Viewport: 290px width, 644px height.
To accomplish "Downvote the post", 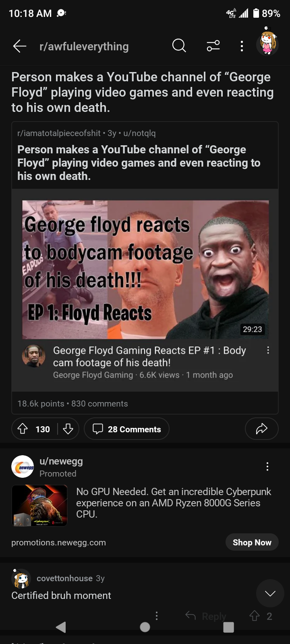I will click(68, 429).
